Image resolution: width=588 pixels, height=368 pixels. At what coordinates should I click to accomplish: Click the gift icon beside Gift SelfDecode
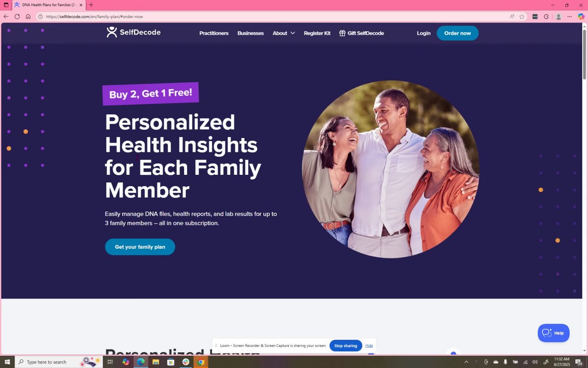click(342, 33)
